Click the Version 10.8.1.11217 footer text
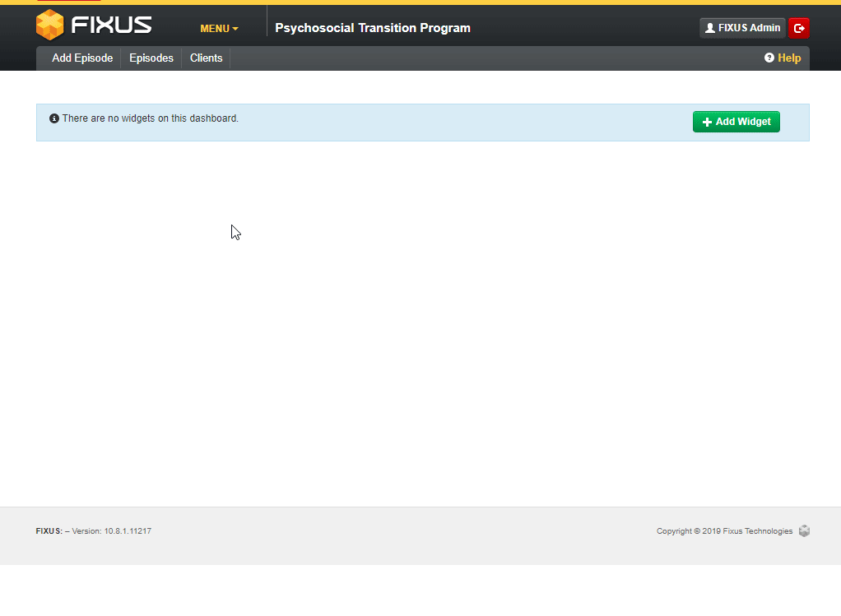The image size is (841, 616). 112,530
